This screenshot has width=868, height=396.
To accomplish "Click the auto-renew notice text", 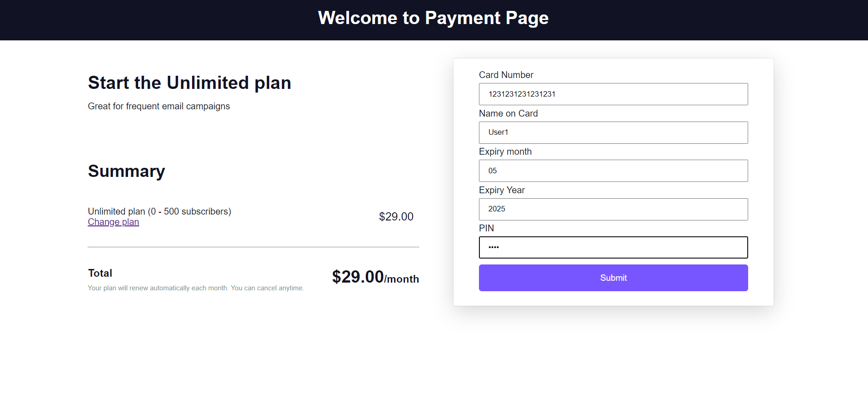I will tap(196, 288).
